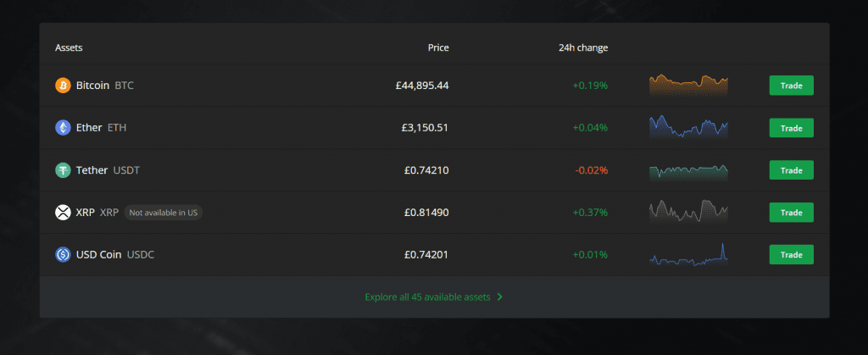Click the USD Coin logo icon
Viewport: 868px width, 355px height.
63,254
